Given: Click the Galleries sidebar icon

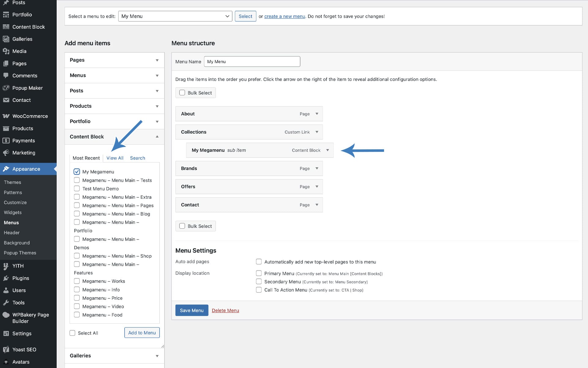Looking at the screenshot, I should 6,39.
